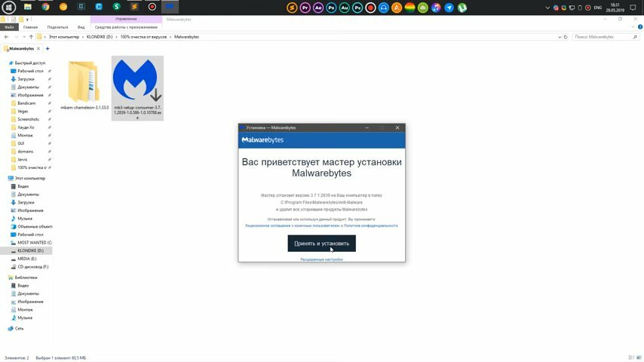The image size is (644, 362).
Task: Launch Google Chrome from the taskbar
Action: (x=45, y=7)
